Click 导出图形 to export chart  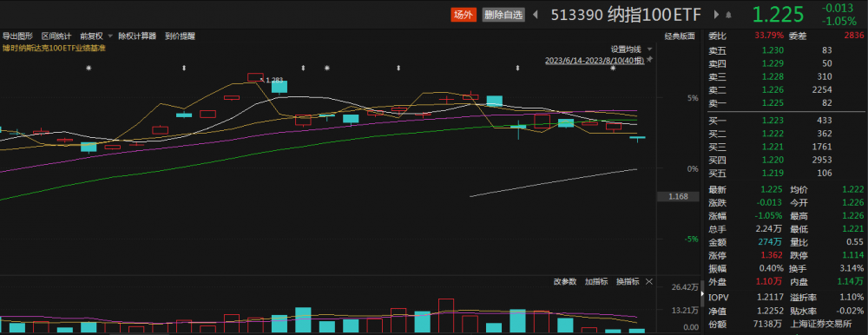pyautogui.click(x=17, y=36)
